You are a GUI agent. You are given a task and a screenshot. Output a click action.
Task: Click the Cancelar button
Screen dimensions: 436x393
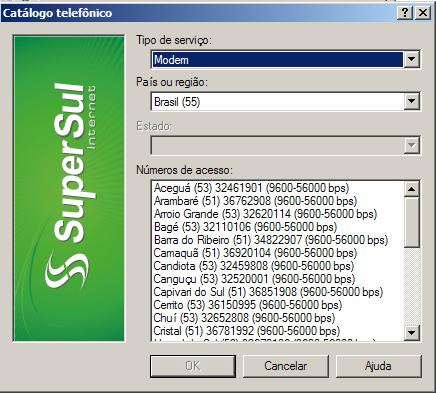click(x=286, y=366)
